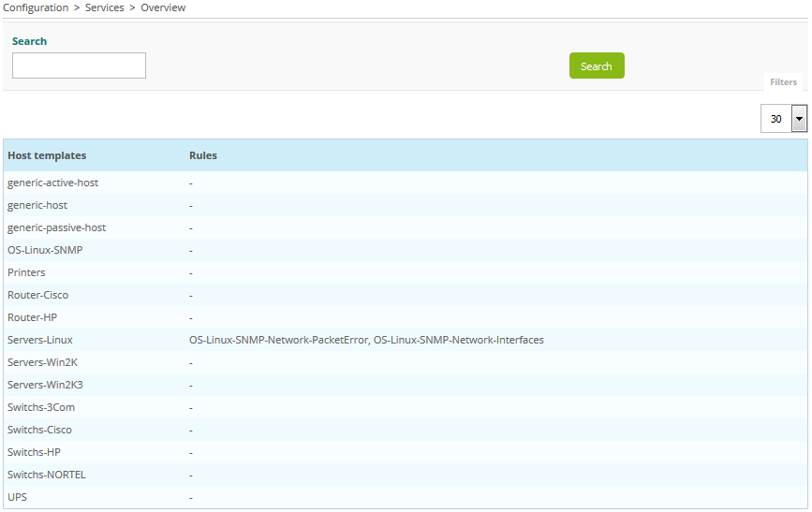The image size is (812, 512).
Task: Select the Router-Cisco template
Action: [x=37, y=295]
